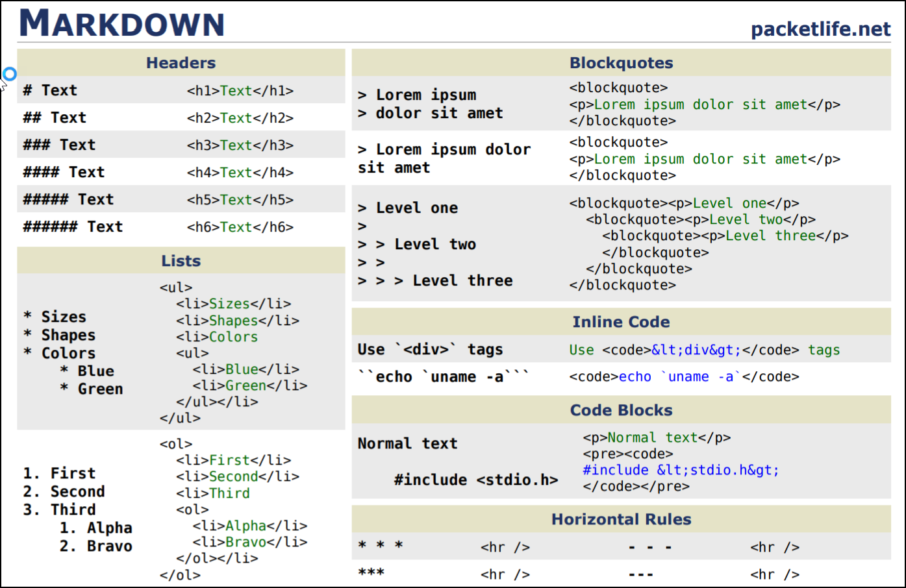Click the '- - -' horizontal rule syntax
The width and height of the screenshot is (906, 588).
pos(650,548)
